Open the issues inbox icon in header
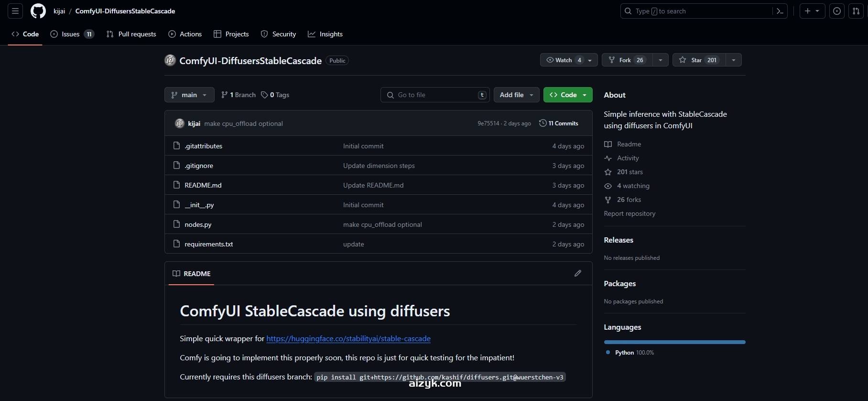The image size is (868, 401). [837, 11]
